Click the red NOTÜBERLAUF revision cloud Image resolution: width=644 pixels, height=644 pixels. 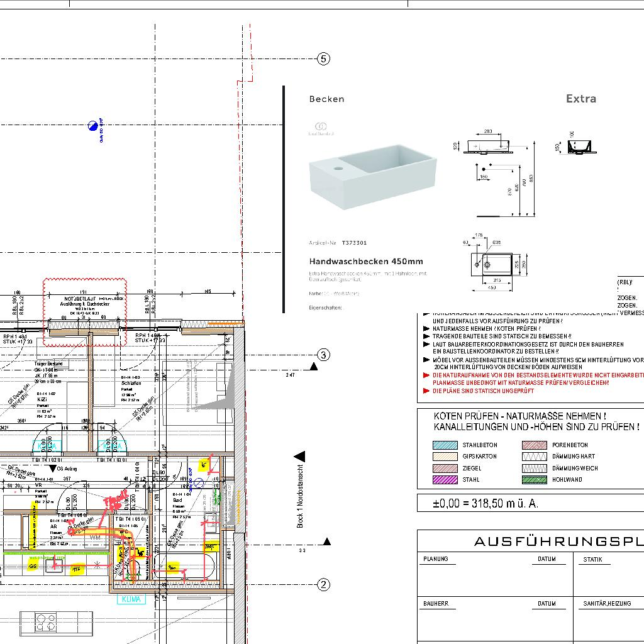coord(85,304)
